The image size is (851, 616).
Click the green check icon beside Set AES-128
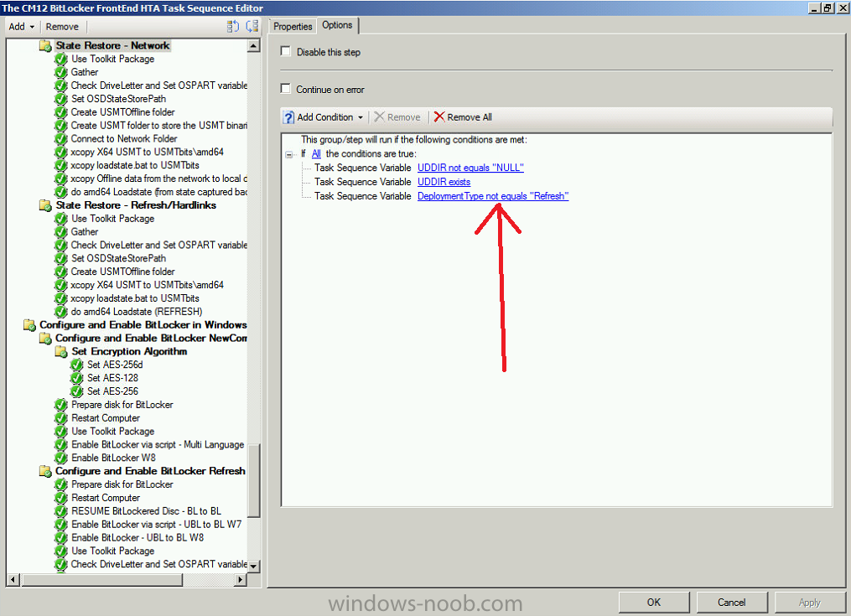tap(77, 378)
